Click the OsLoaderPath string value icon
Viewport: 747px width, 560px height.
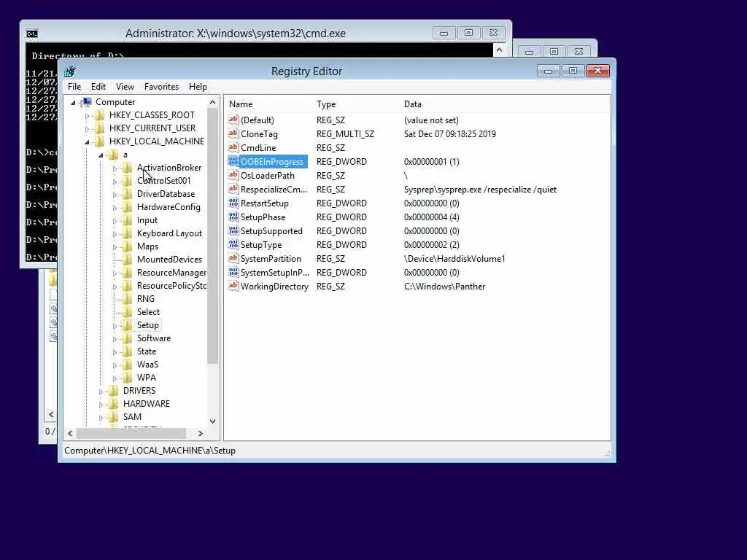click(x=233, y=175)
